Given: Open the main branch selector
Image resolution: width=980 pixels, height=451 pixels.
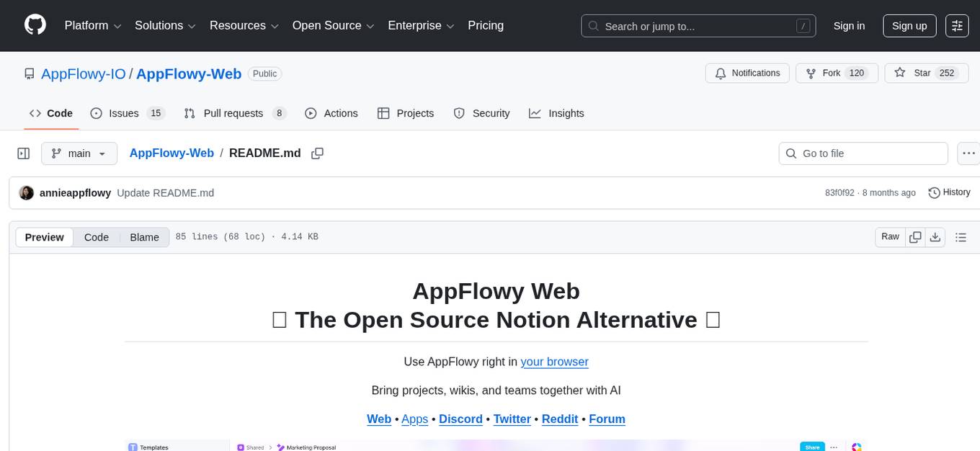Looking at the screenshot, I should (x=79, y=153).
